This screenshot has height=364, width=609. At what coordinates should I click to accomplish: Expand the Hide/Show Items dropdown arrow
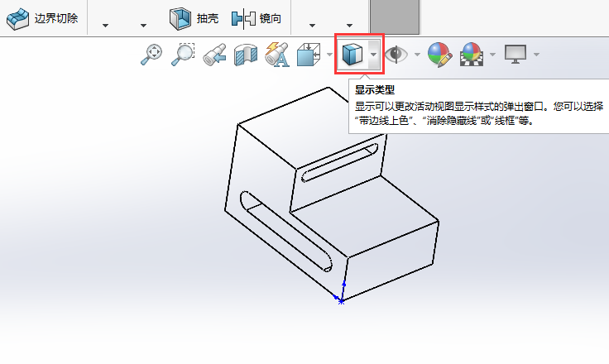click(418, 55)
